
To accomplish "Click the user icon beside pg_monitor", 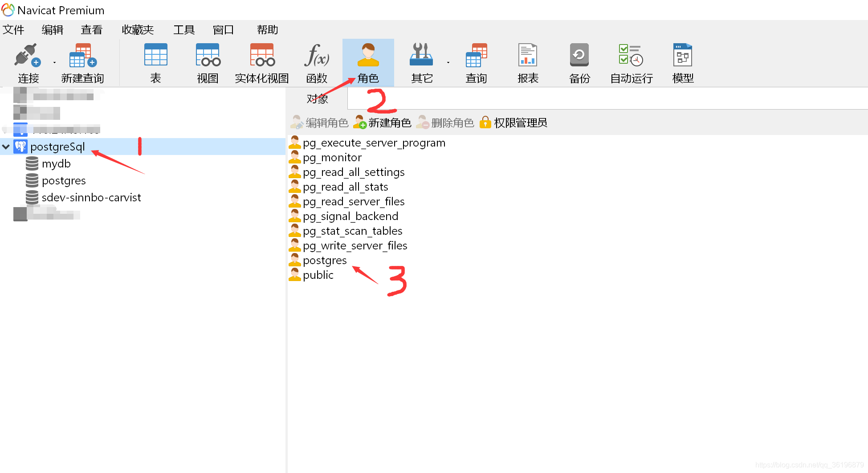I will (295, 157).
